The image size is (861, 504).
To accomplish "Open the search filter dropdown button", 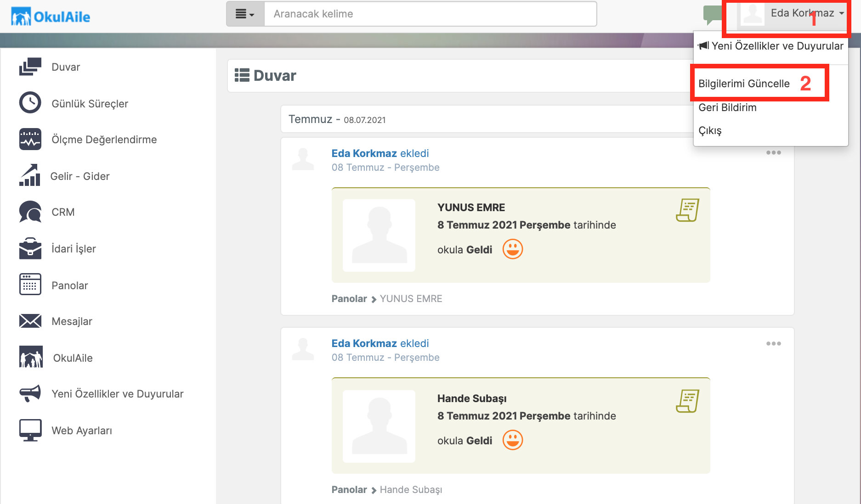I will [245, 14].
